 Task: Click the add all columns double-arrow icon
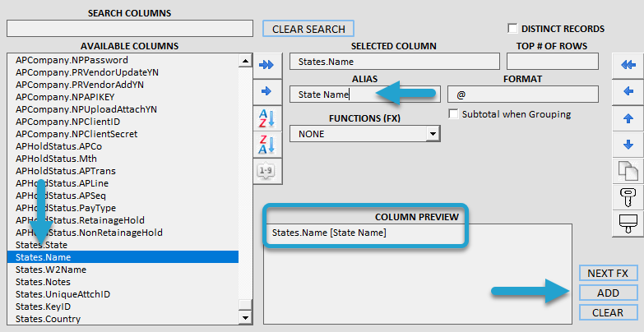267,65
